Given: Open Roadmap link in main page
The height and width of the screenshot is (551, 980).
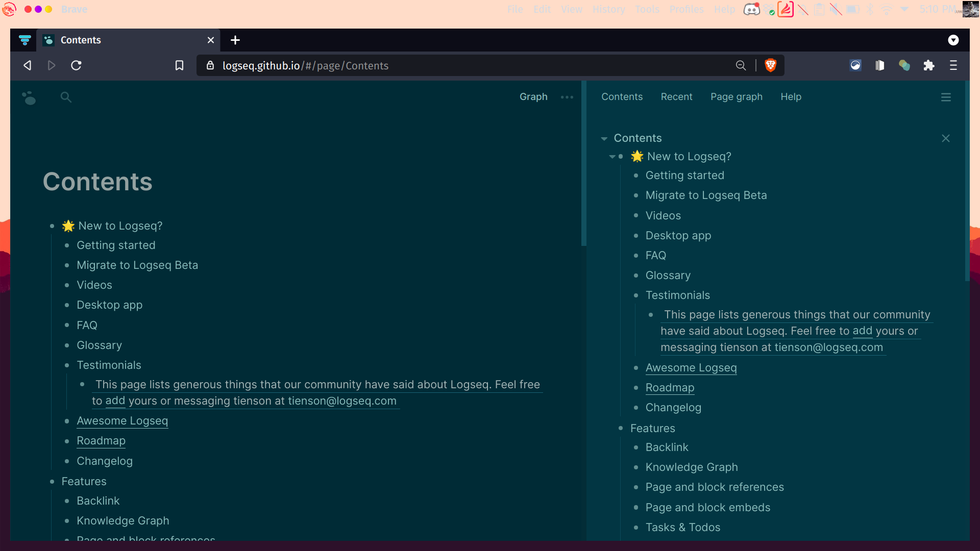Looking at the screenshot, I should [x=101, y=441].
